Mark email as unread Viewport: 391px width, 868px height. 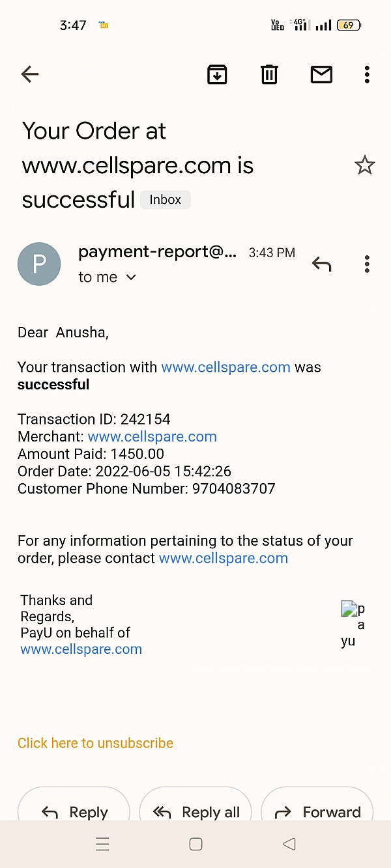point(321,75)
